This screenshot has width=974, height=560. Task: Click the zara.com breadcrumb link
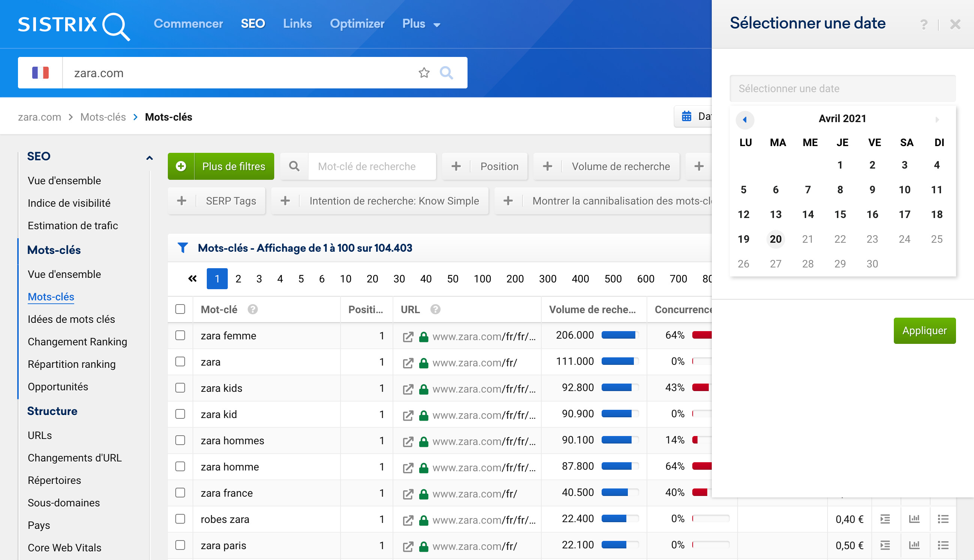pyautogui.click(x=40, y=117)
